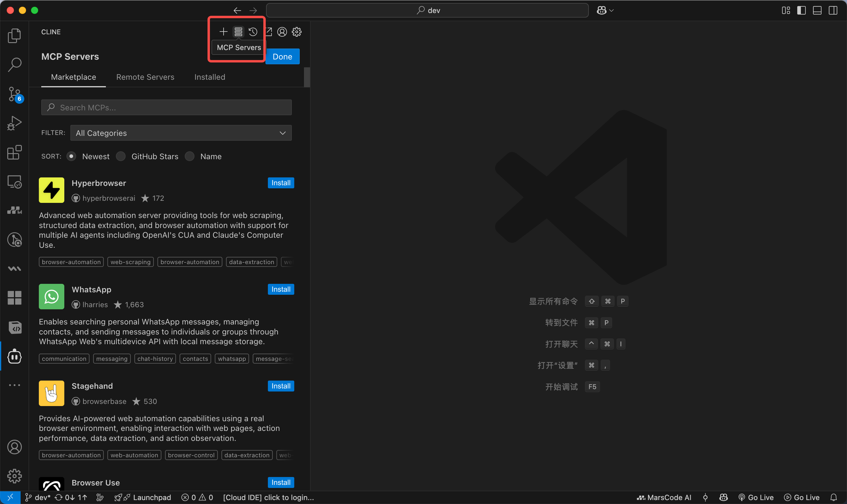Open Cline task history icon
Viewport: 847px width, 504px height.
(x=253, y=32)
